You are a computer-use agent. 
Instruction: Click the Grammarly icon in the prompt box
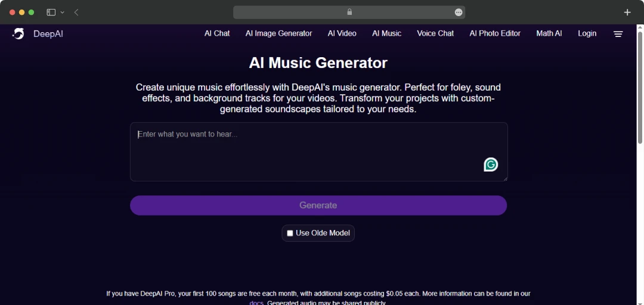coord(491,164)
